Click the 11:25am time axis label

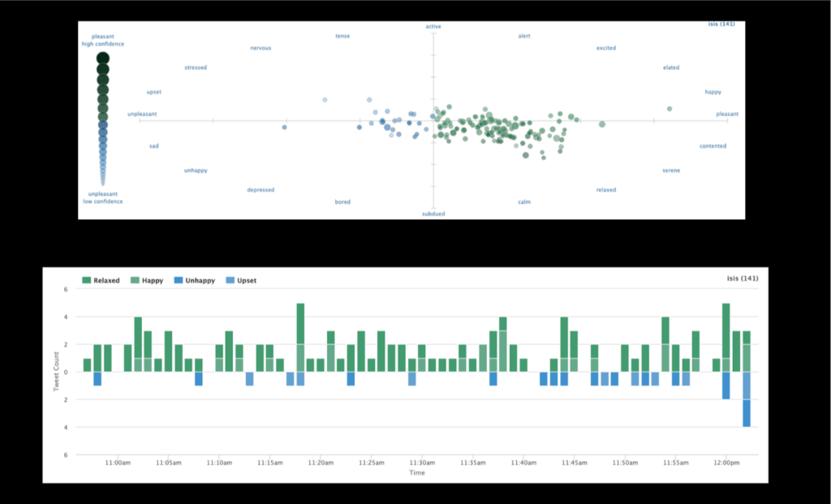click(372, 463)
